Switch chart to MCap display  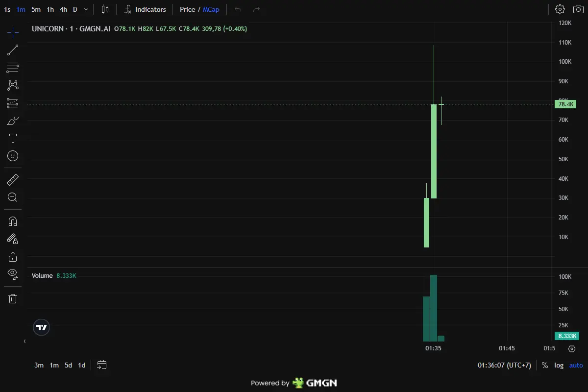tap(211, 9)
